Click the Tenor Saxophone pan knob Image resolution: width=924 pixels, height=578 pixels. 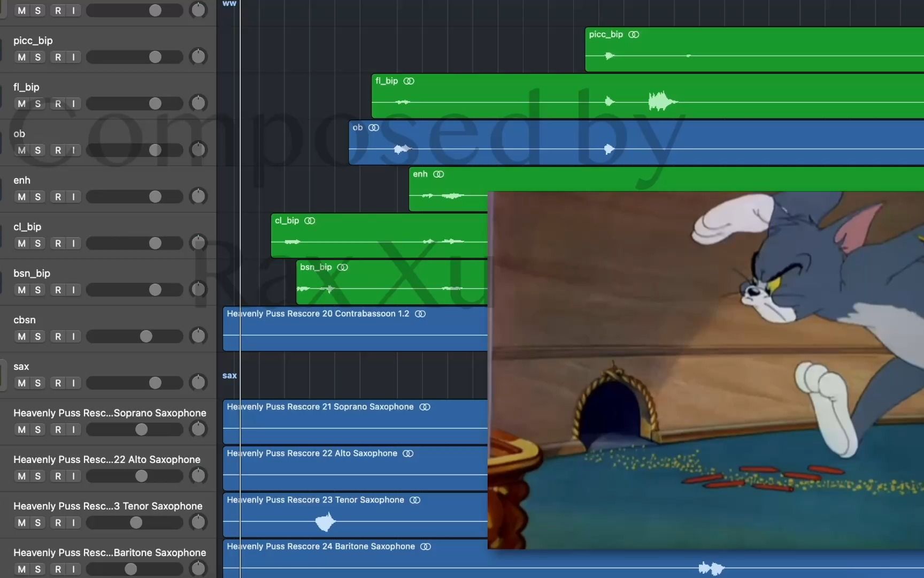198,522
